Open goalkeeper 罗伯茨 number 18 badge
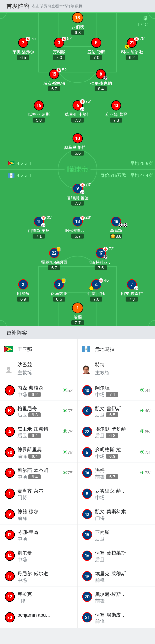The height and width of the screenshot is (644, 155). tap(77, 18)
